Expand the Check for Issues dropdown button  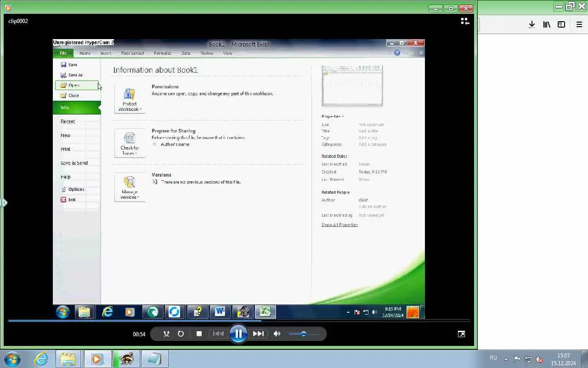click(130, 143)
